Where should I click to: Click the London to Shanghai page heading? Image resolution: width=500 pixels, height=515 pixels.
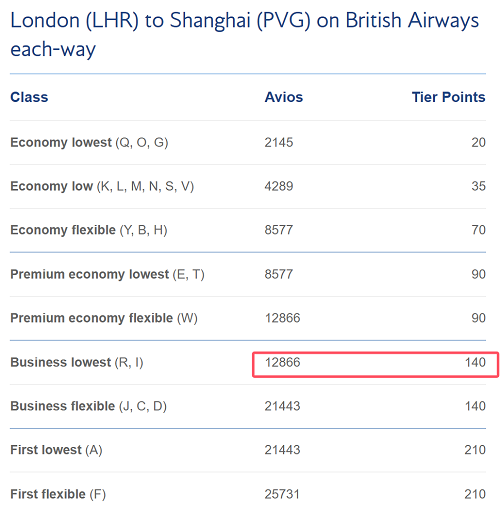pos(244,35)
